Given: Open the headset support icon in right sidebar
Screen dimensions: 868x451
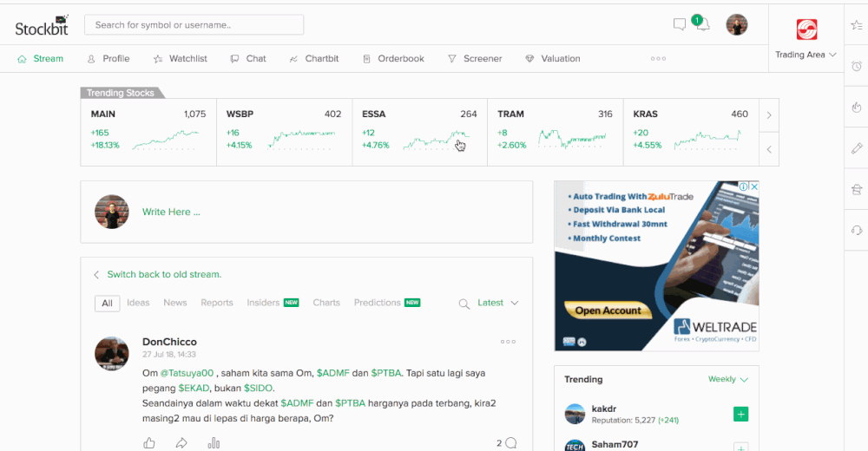Looking at the screenshot, I should (x=857, y=230).
